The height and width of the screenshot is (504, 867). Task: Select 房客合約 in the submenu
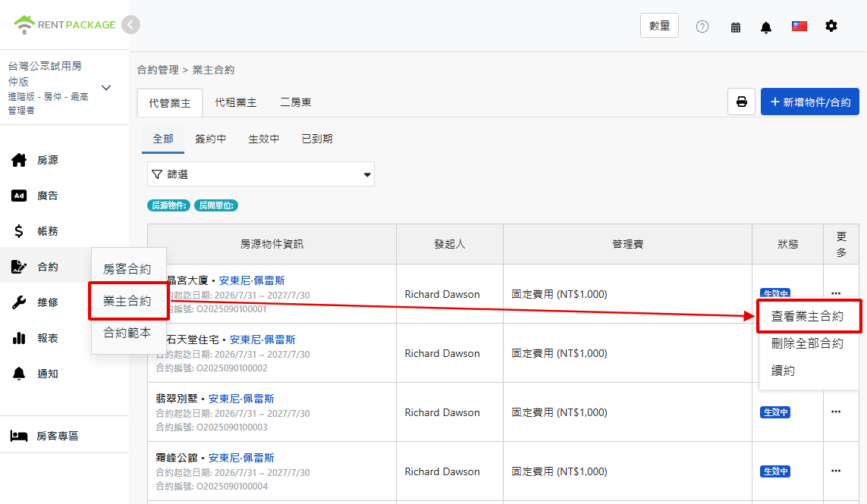coord(127,269)
